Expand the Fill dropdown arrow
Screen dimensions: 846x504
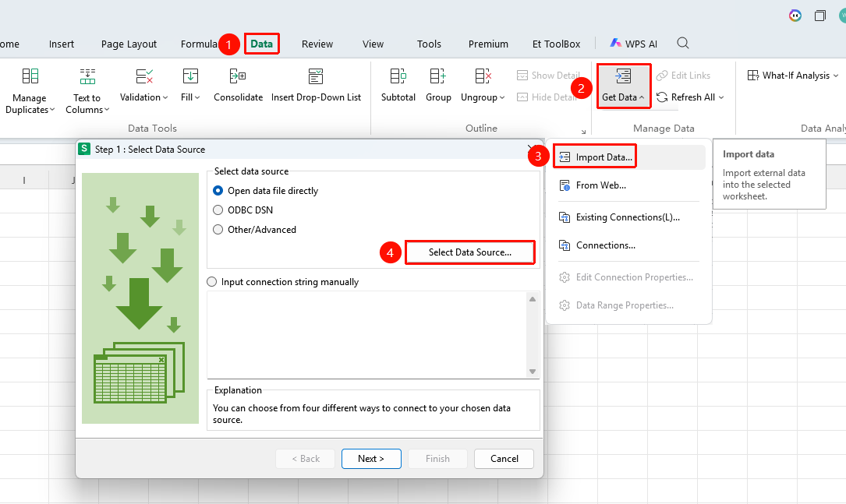(x=197, y=97)
